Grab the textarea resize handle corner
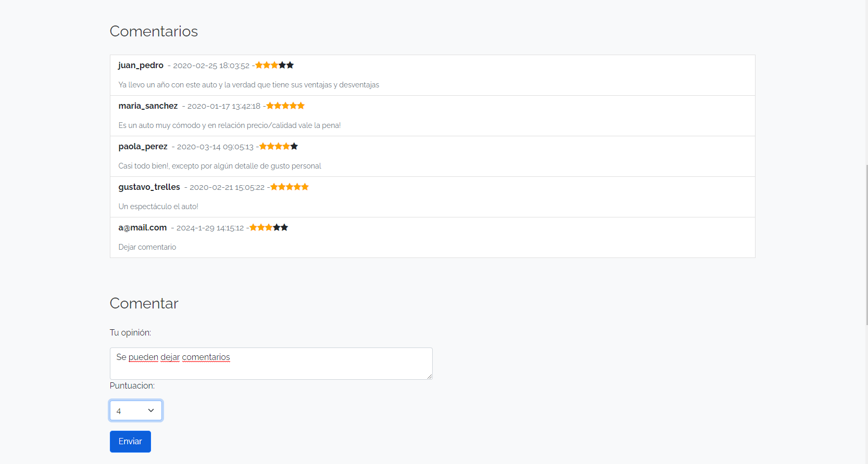 coord(430,377)
